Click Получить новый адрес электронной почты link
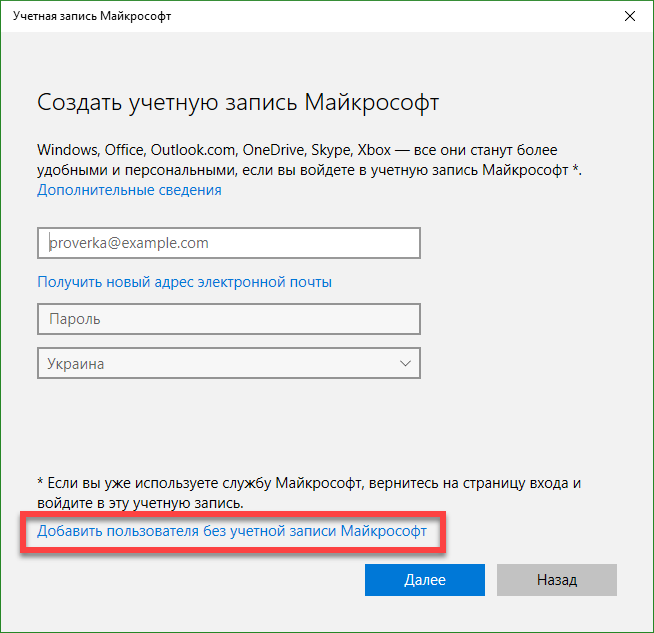The image size is (654, 633). pyautogui.click(x=184, y=282)
